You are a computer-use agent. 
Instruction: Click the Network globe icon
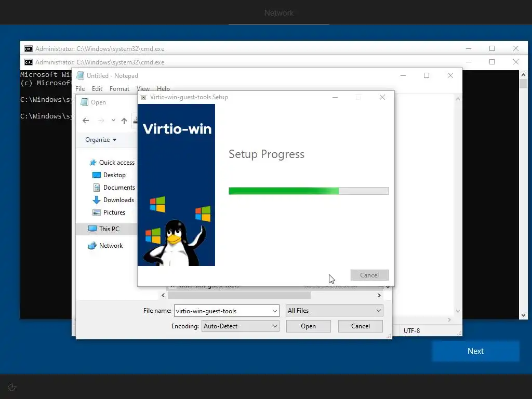[92, 246]
